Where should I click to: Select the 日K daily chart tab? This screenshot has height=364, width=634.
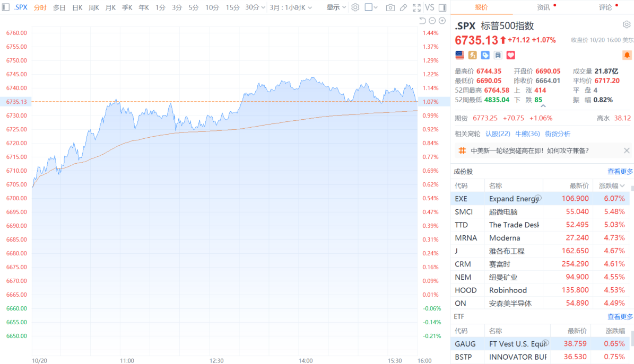pyautogui.click(x=77, y=7)
